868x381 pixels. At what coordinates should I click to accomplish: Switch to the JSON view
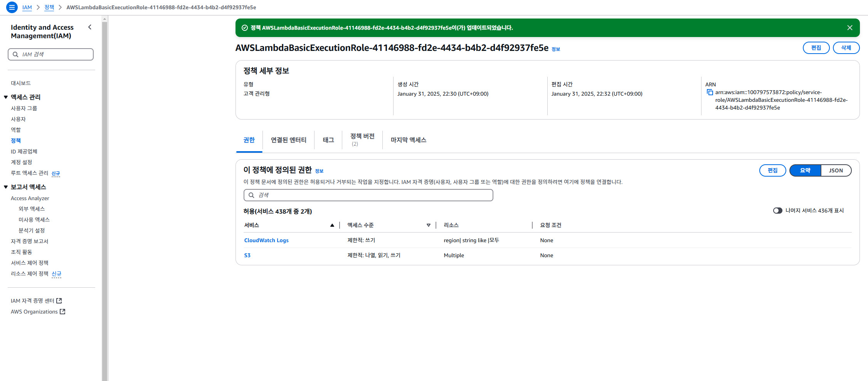(836, 170)
